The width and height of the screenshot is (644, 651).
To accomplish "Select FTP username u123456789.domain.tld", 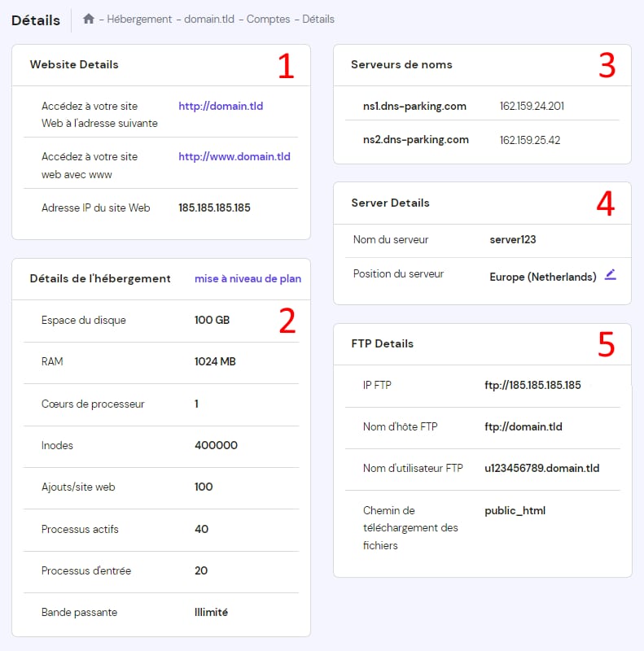I will pyautogui.click(x=541, y=468).
